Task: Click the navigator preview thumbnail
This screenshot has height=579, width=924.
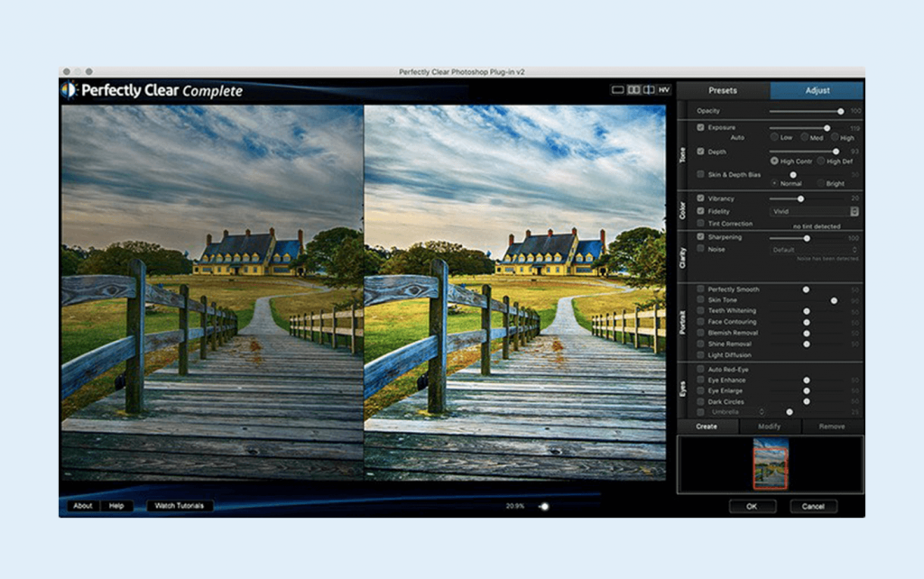Action: pyautogui.click(x=771, y=464)
